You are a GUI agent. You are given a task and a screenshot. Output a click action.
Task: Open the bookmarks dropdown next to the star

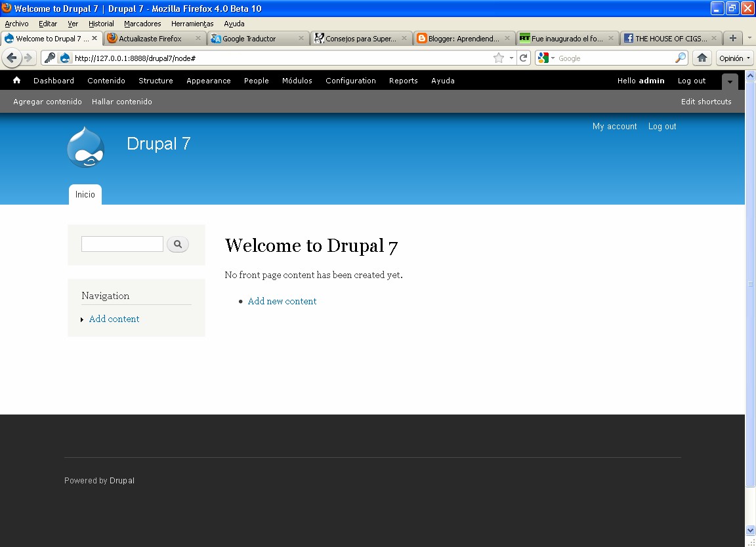(x=510, y=58)
